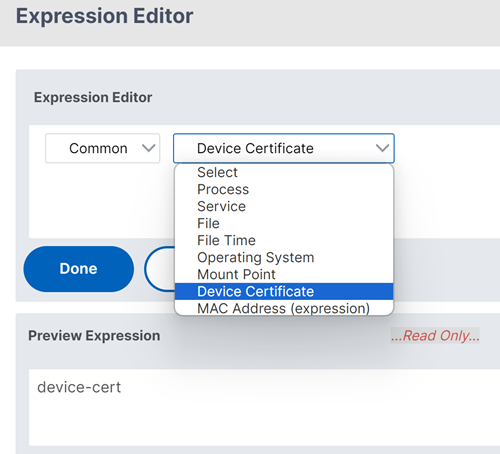The image size is (500, 454).
Task: Click the Expression Editor section label
Action: (93, 98)
